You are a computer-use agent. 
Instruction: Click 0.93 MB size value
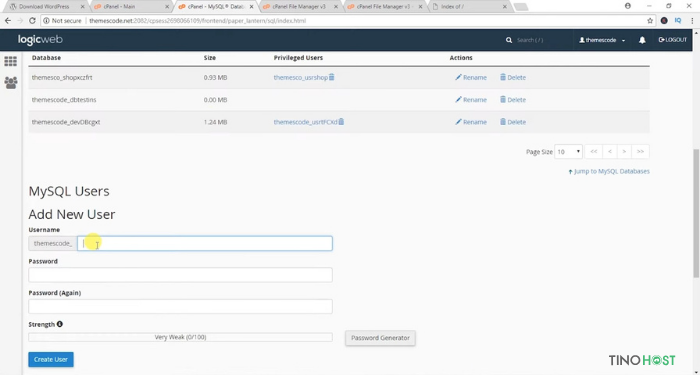tap(215, 77)
